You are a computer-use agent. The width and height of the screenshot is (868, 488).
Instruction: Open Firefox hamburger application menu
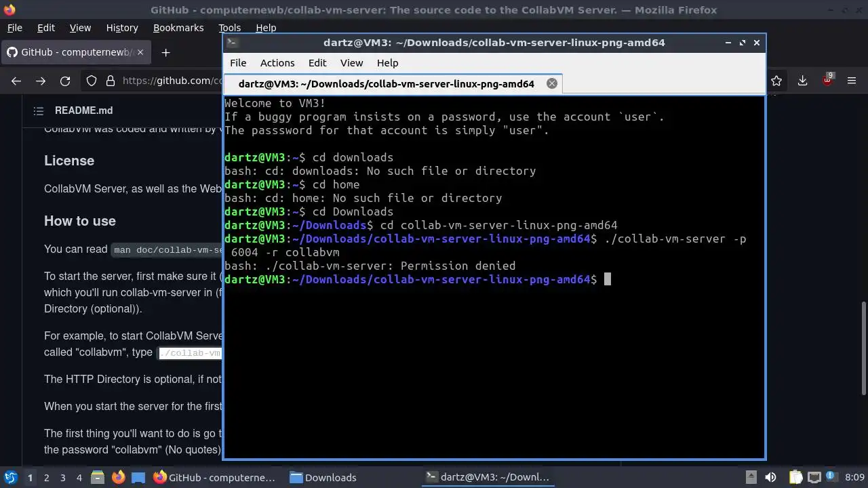pyautogui.click(x=852, y=81)
